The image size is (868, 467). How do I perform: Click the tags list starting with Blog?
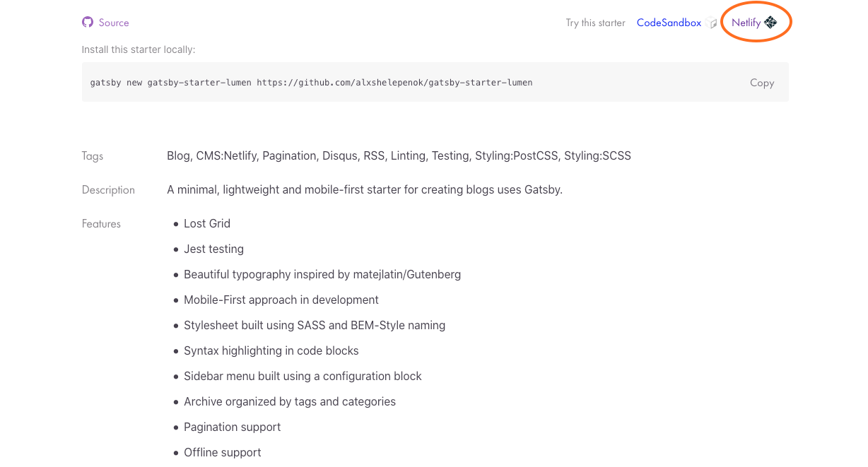(x=399, y=156)
